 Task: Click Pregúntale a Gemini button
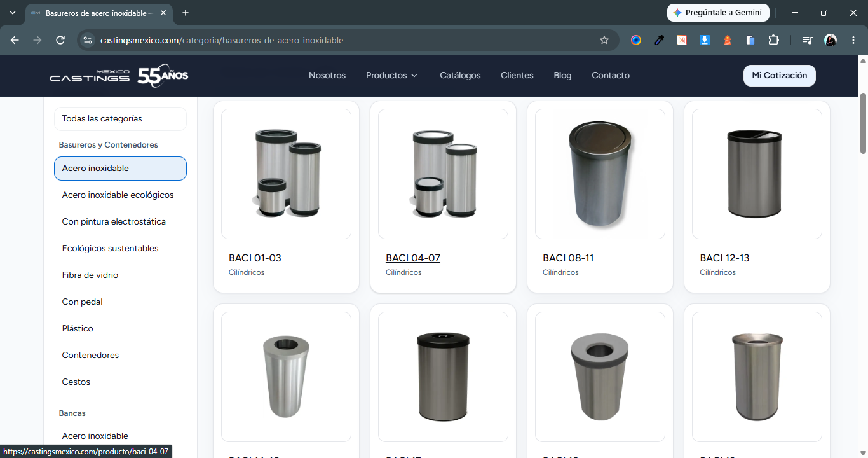click(x=718, y=13)
